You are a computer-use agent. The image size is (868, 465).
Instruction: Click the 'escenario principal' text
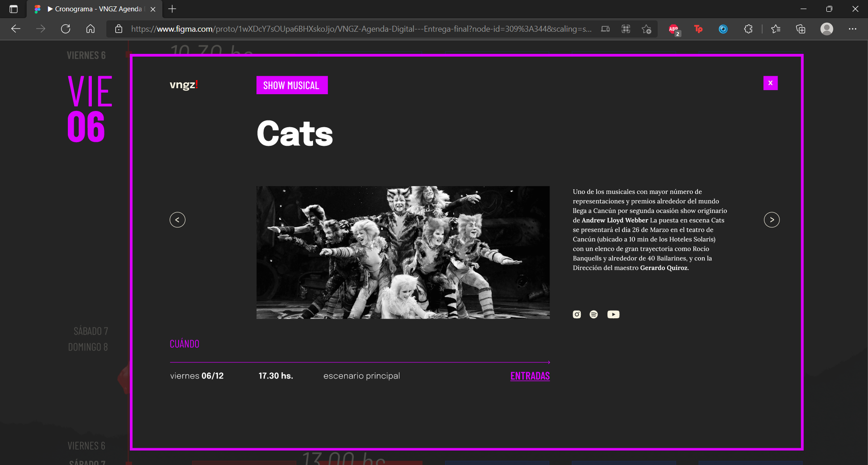(361, 376)
